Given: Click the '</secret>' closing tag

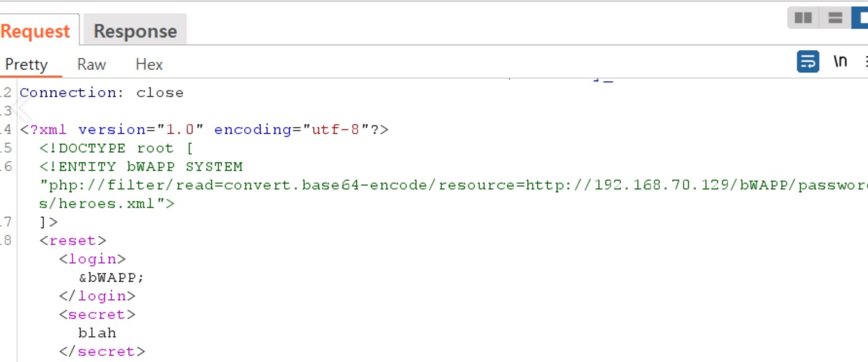Looking at the screenshot, I should pyautogui.click(x=102, y=352).
